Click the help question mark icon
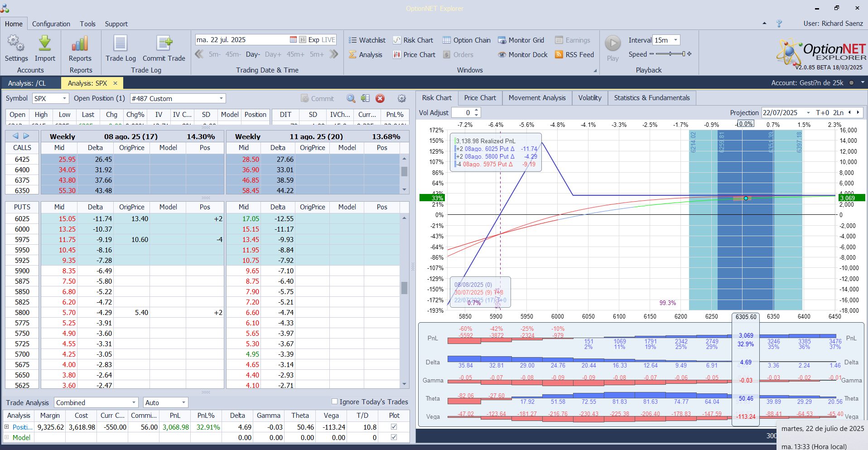Screen dimensions: 868x450 click(x=779, y=24)
